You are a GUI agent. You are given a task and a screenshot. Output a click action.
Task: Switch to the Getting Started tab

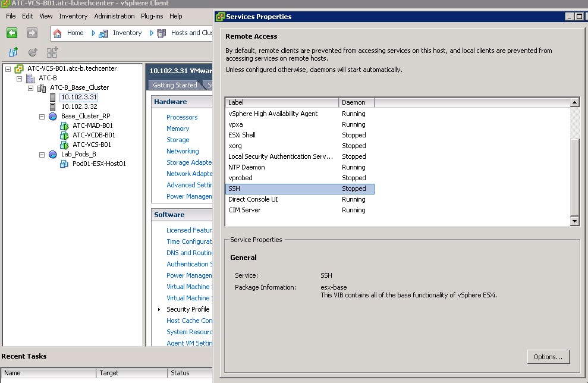click(174, 85)
